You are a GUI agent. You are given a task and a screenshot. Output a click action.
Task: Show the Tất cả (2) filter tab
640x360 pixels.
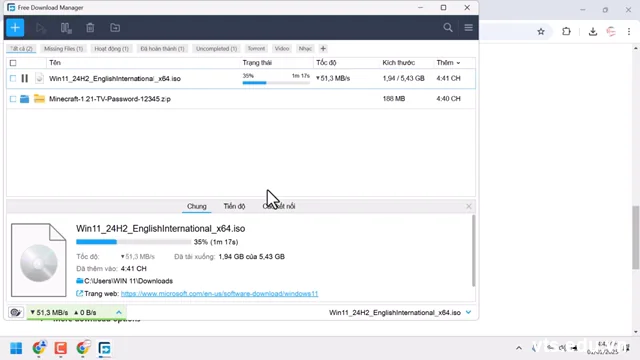pyautogui.click(x=21, y=49)
